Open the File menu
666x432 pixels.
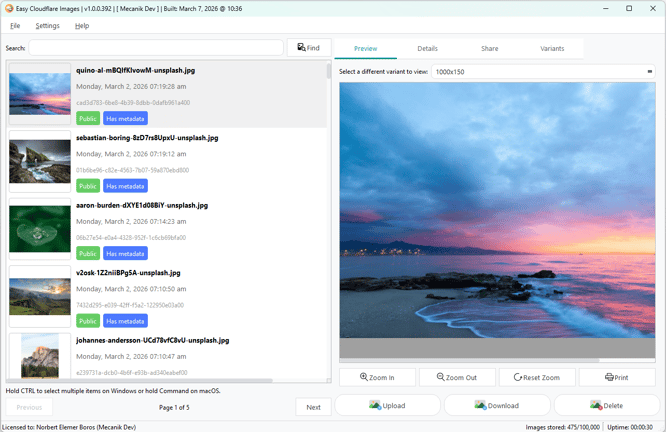pos(15,25)
